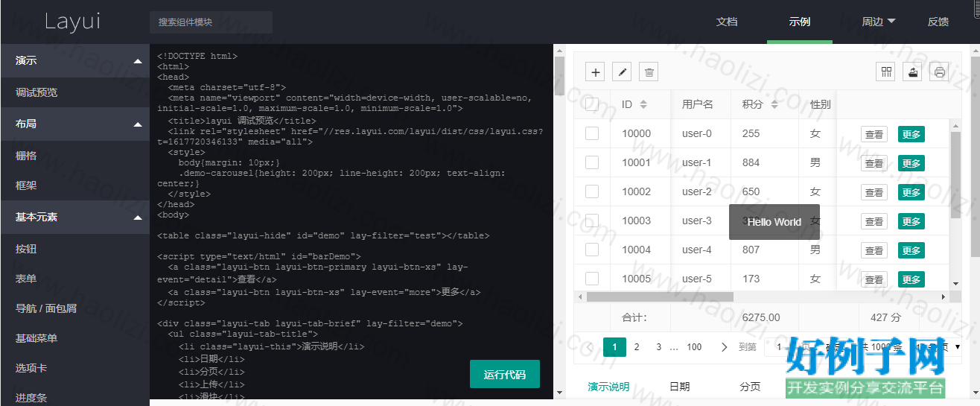980x406 pixels.
Task: Sort the table by ID column arrows
Action: 643,104
